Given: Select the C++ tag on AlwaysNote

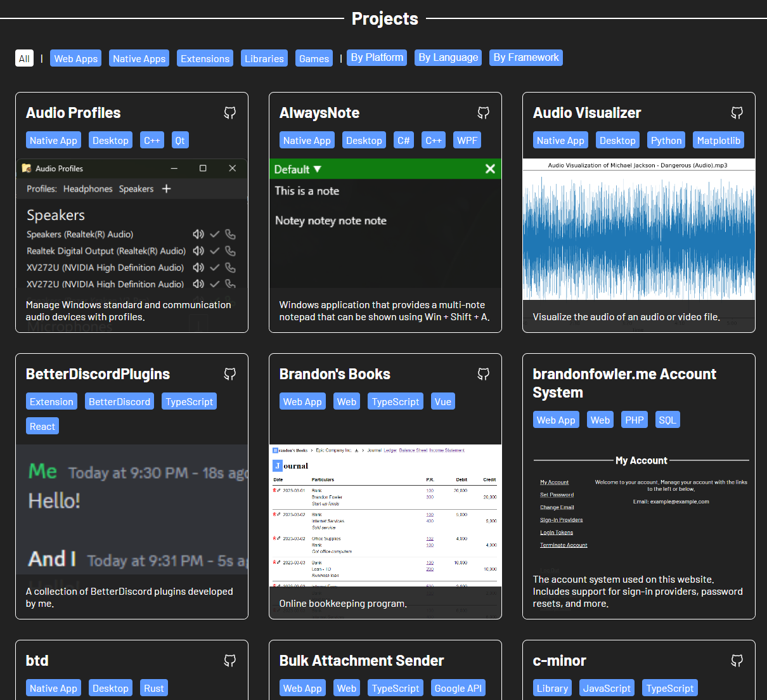Looking at the screenshot, I should [x=434, y=140].
